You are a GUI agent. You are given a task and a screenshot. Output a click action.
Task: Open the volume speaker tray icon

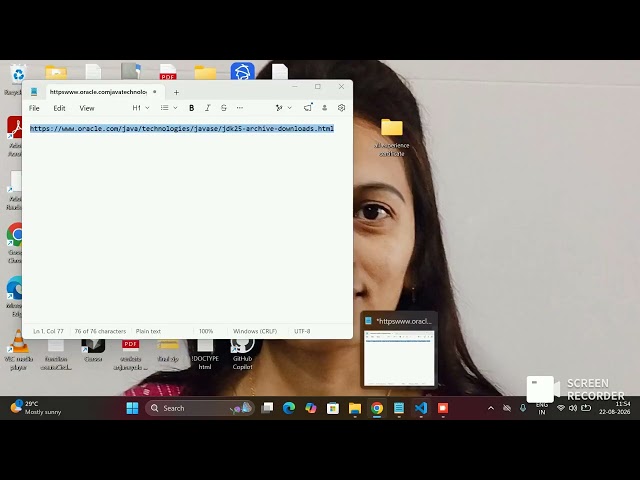point(573,408)
